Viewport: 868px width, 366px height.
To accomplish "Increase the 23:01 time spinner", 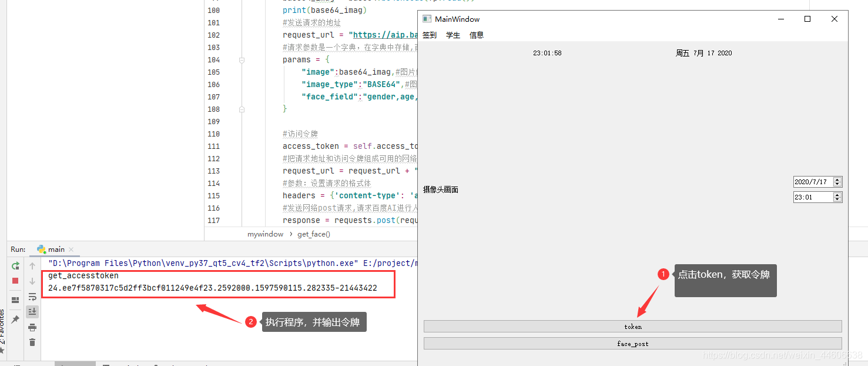I will (x=838, y=195).
